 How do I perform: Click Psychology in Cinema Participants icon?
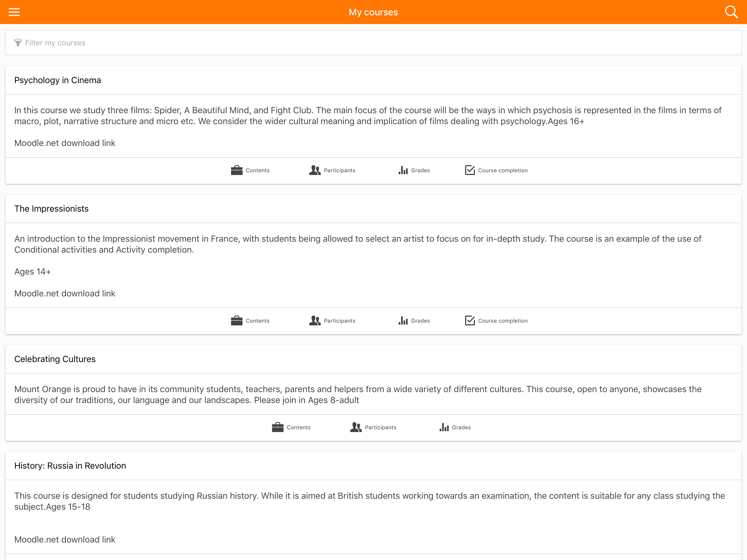click(x=315, y=170)
